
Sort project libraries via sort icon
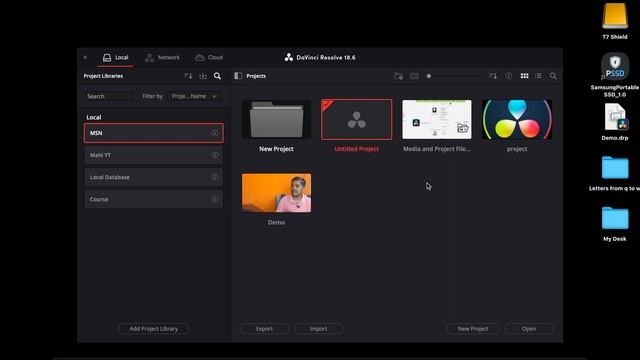click(188, 76)
